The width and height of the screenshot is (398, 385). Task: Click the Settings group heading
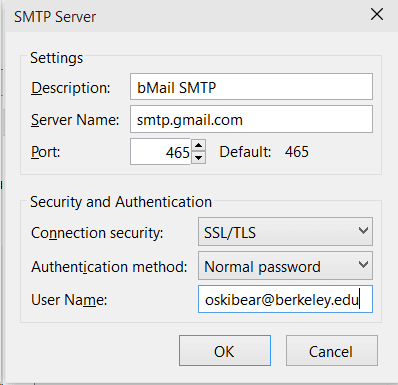tap(57, 58)
